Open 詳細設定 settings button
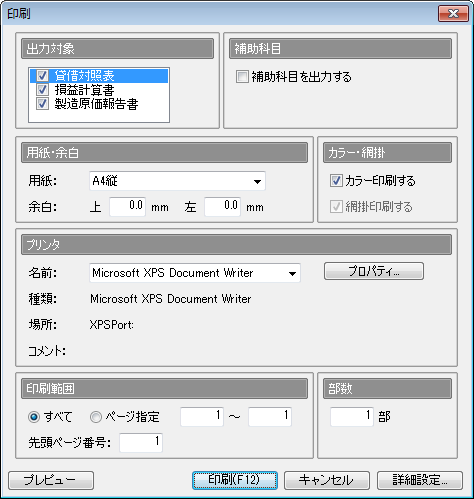This screenshot has width=474, height=499. [420, 480]
